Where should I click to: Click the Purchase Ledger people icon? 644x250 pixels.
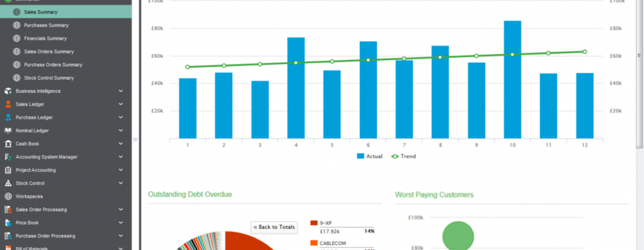tap(8, 117)
